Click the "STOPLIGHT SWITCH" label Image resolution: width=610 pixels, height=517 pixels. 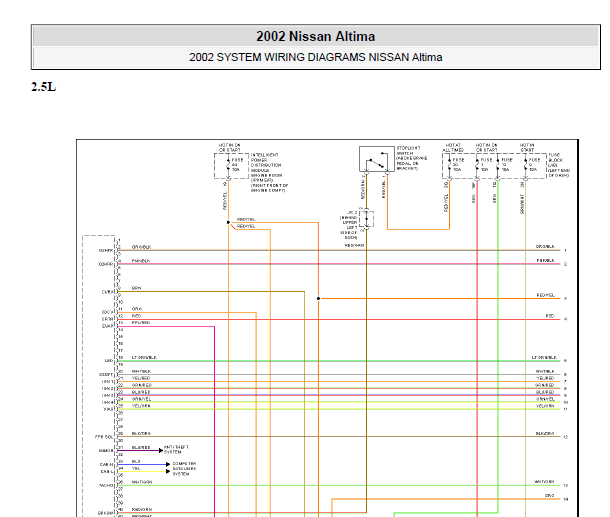[412, 158]
